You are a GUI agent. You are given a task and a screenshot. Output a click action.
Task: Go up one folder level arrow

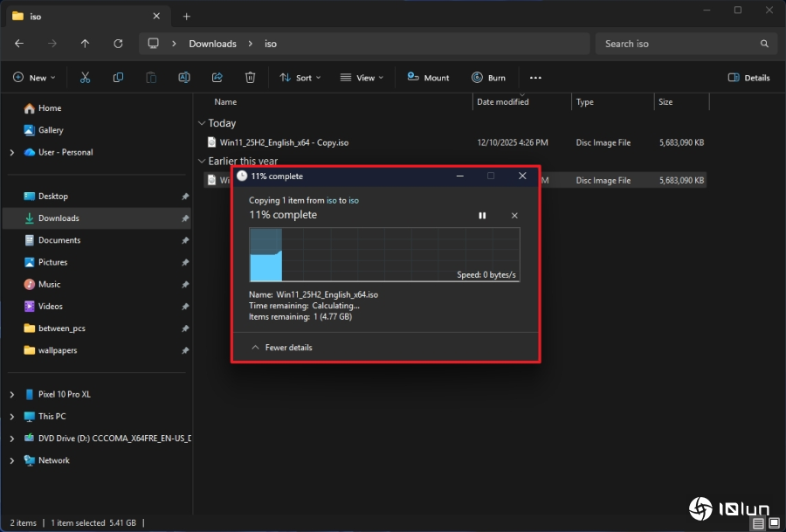pos(85,44)
